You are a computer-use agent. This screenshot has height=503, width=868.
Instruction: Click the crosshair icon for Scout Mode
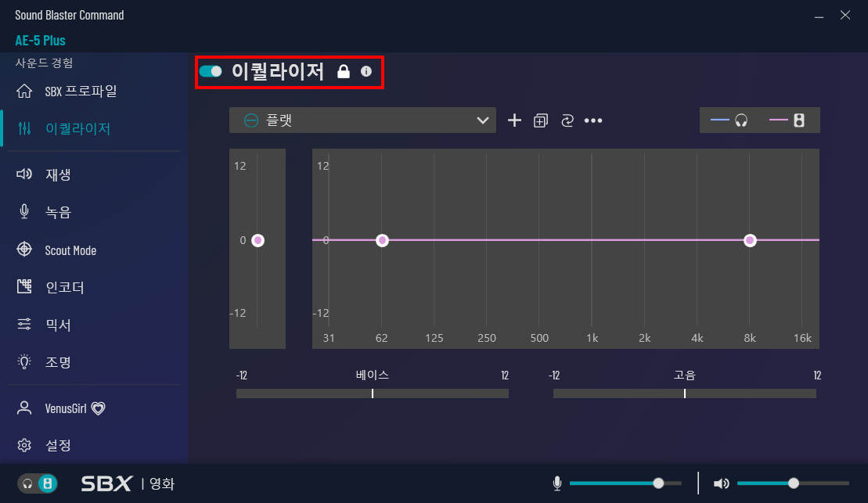coord(24,249)
